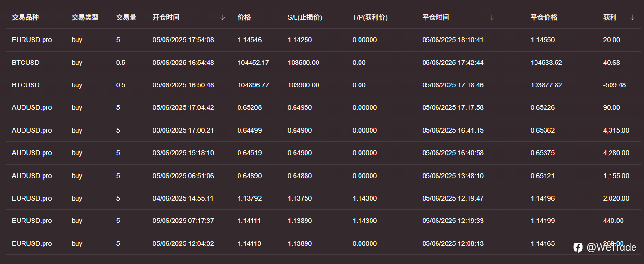The height and width of the screenshot is (264, 644).
Task: Select the AUDUSD.pro row with 1,155.00 profit
Action: coord(324,176)
